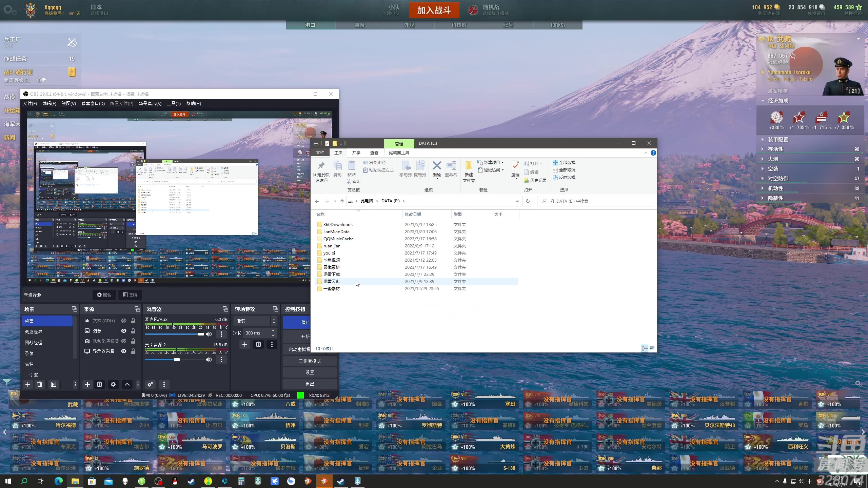Image resolution: width=868 pixels, height=488 pixels.
Task: Show the hidden 文本 (GDI+) source
Action: pos(124,321)
